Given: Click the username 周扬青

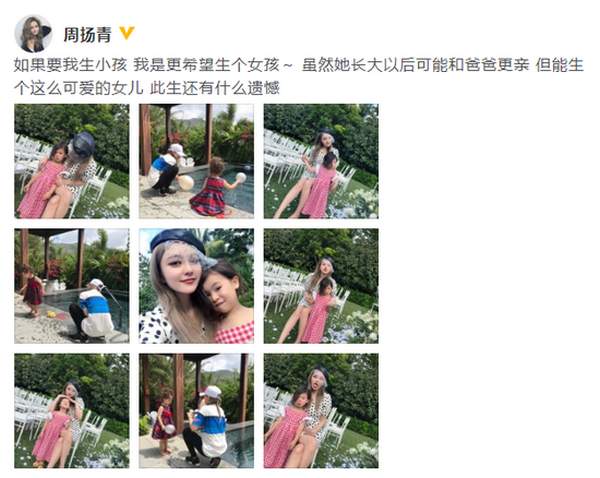Looking at the screenshot, I should (87, 35).
